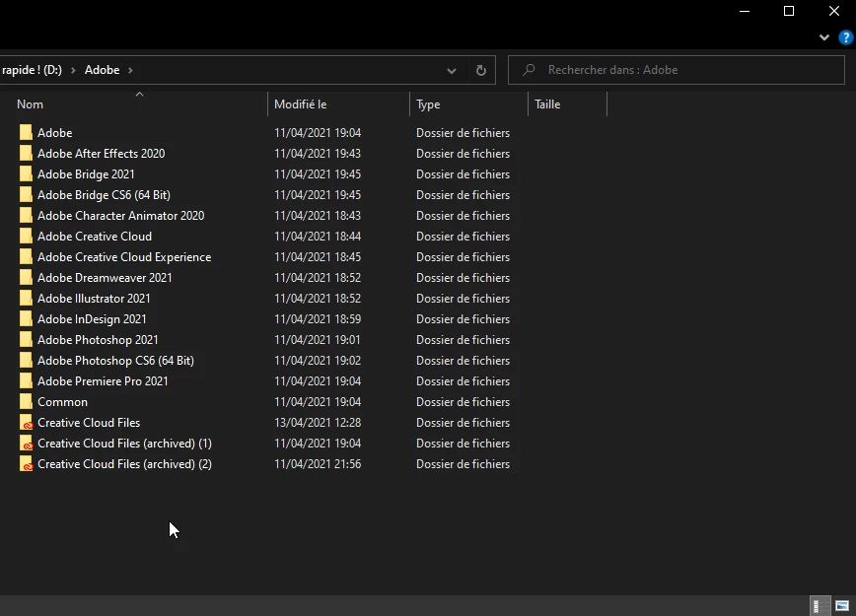Screen dimensions: 856x616
Task: Select Creative Cloud Files folder icon
Action: coord(26,423)
